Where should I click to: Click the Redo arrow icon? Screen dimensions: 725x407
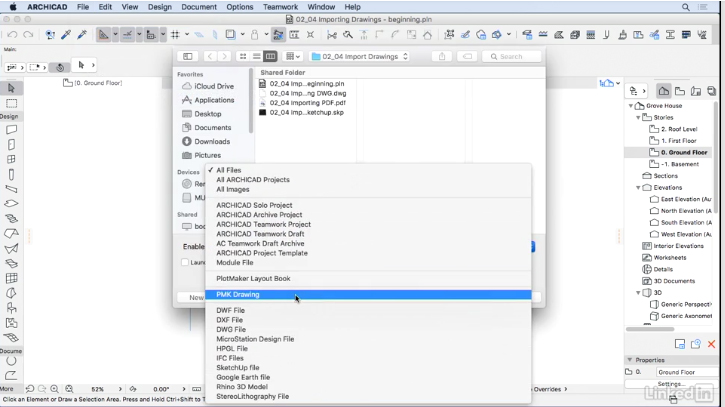pos(28,35)
